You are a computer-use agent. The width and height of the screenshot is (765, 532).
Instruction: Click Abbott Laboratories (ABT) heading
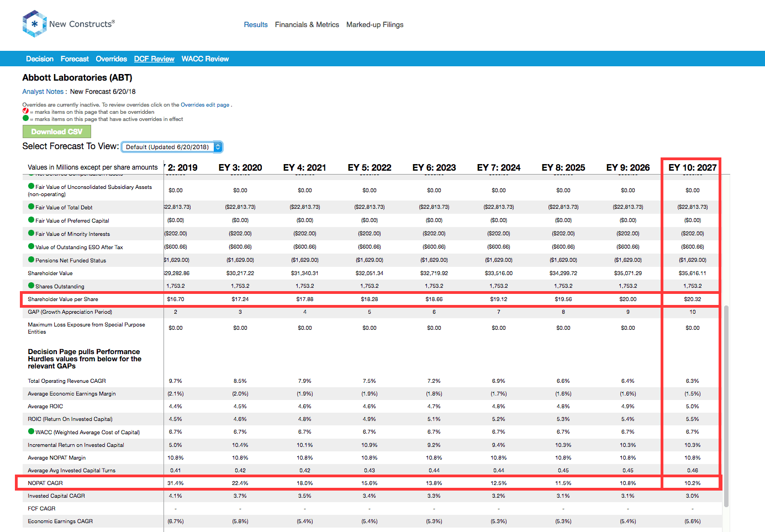[77, 77]
